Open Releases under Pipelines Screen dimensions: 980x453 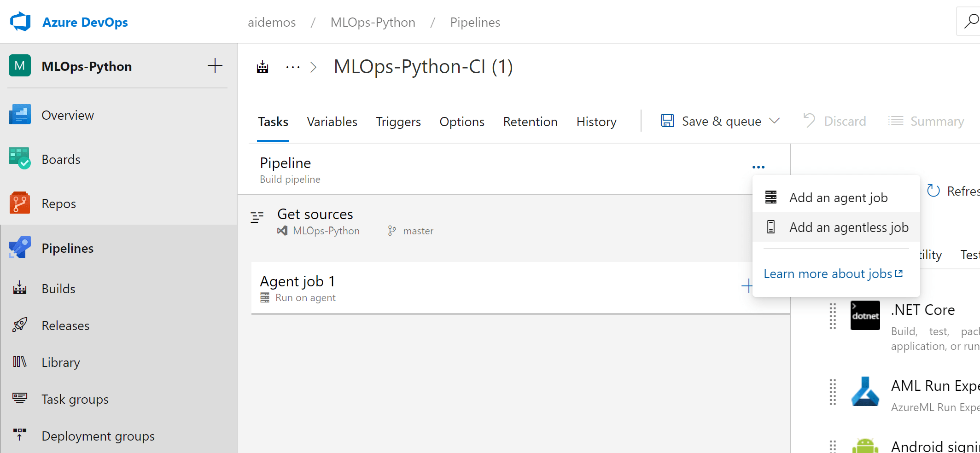(x=65, y=325)
